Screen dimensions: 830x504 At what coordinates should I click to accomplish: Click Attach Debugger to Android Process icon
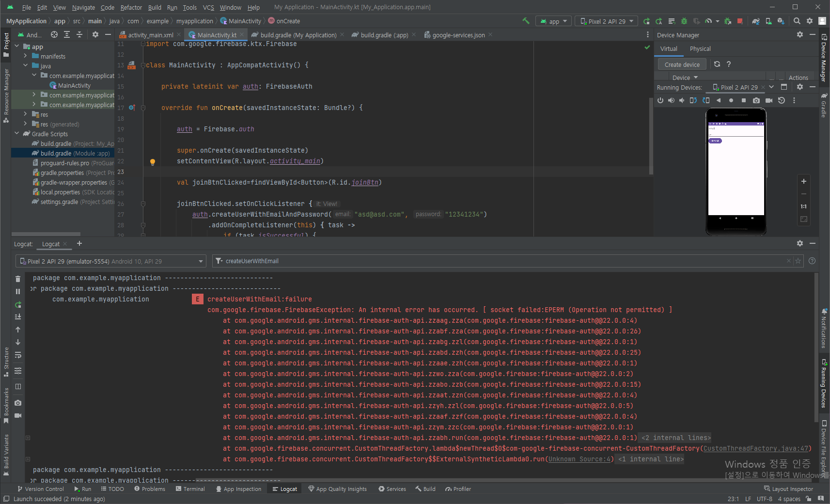pos(728,21)
